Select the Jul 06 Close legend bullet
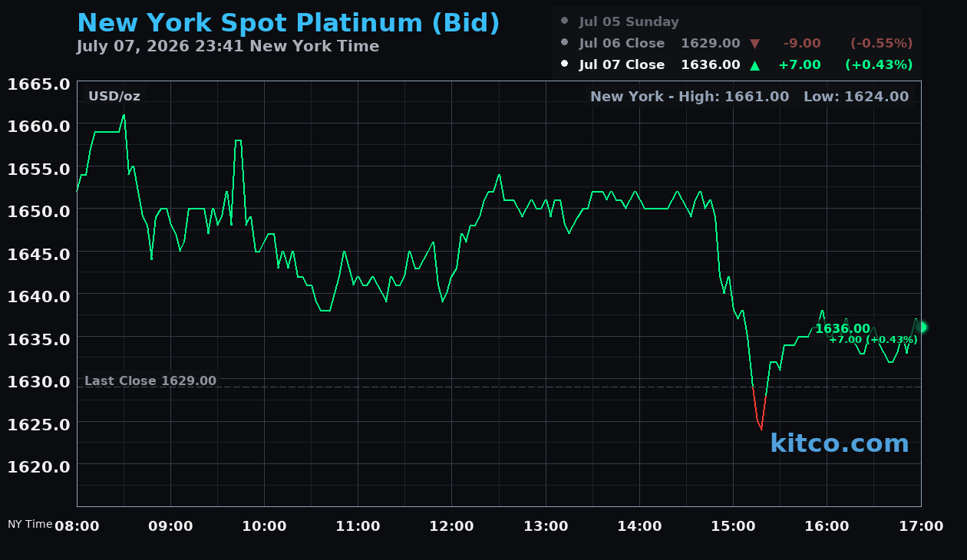 coord(565,43)
